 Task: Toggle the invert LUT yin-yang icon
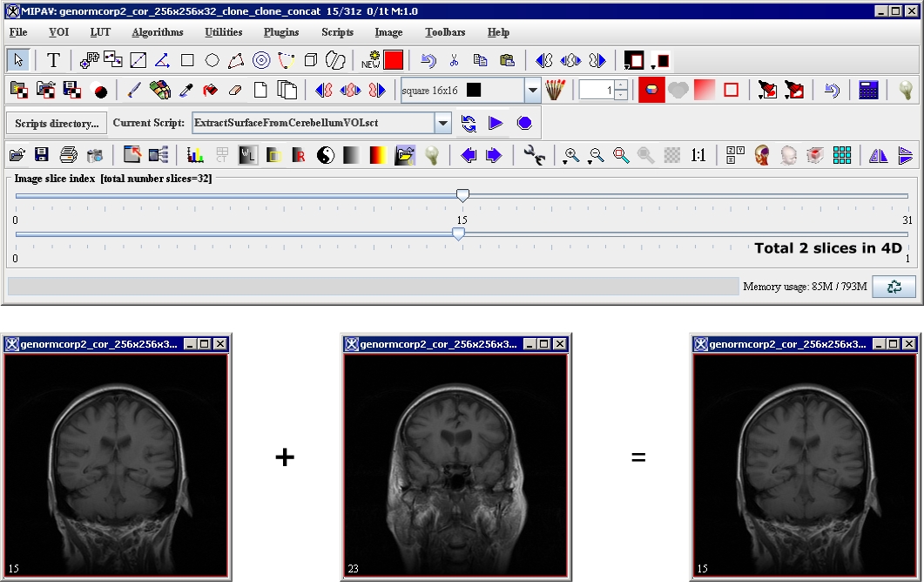(324, 156)
